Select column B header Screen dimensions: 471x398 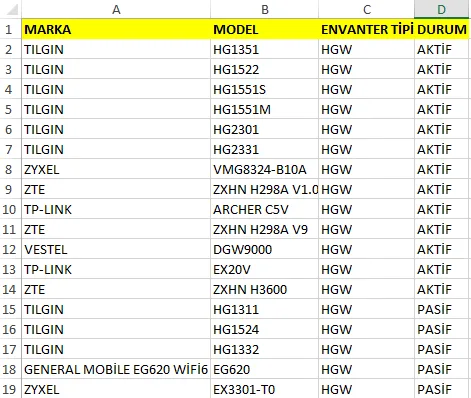265,9
